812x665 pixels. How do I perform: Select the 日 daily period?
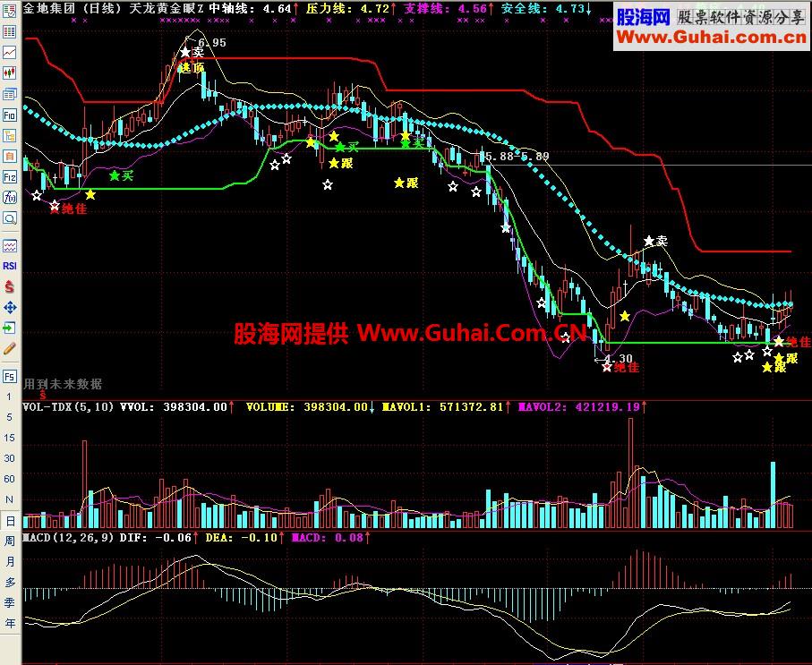tap(9, 521)
